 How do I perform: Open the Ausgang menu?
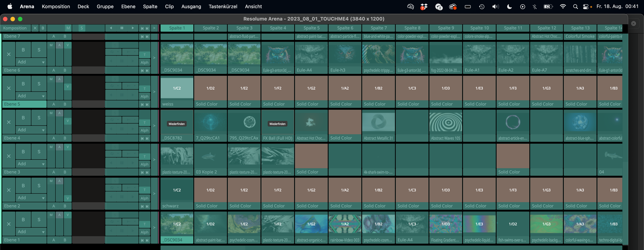coord(191,7)
